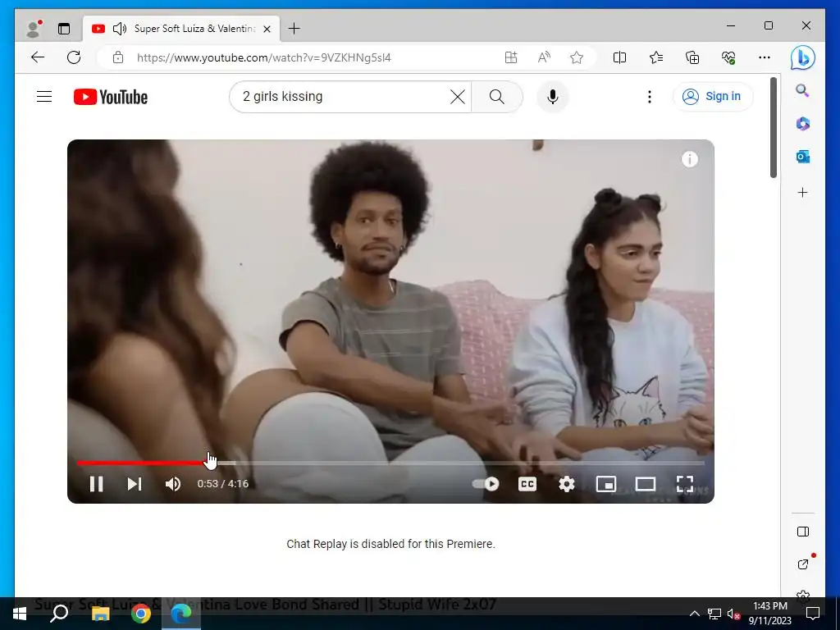Close the YouTube browser tab
The image size is (840, 630).
[x=267, y=29]
